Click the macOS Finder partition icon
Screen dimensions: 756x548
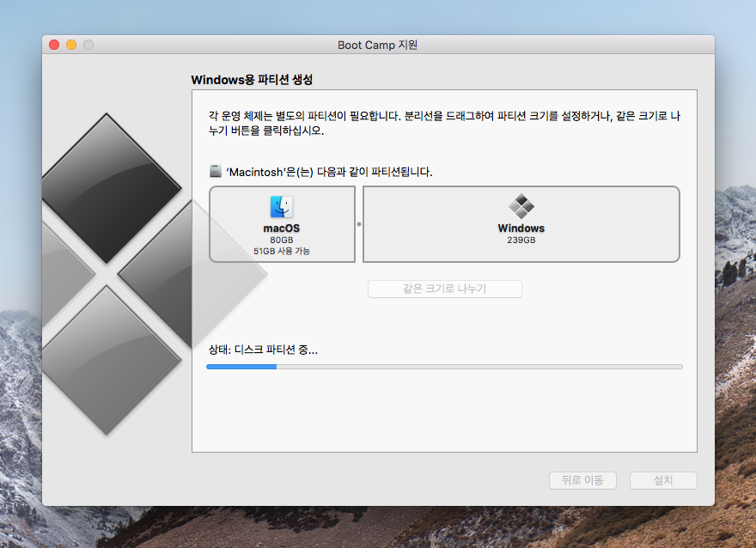(282, 207)
